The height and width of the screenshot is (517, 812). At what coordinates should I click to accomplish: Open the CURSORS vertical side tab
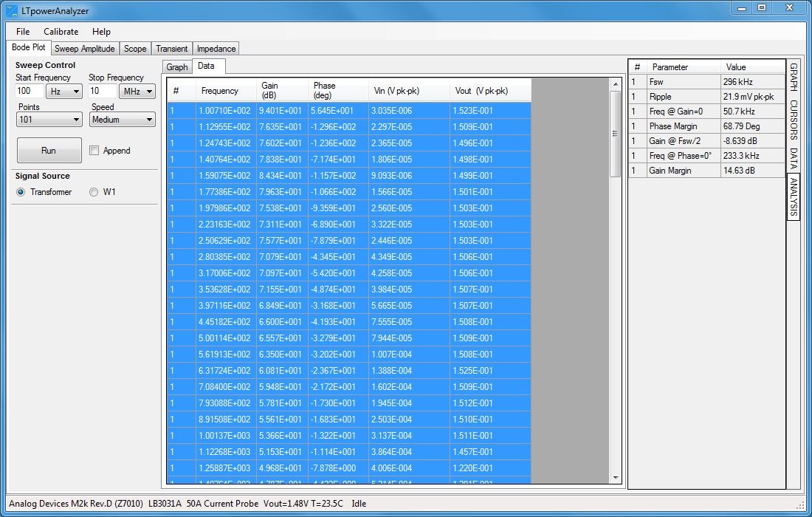click(x=794, y=120)
